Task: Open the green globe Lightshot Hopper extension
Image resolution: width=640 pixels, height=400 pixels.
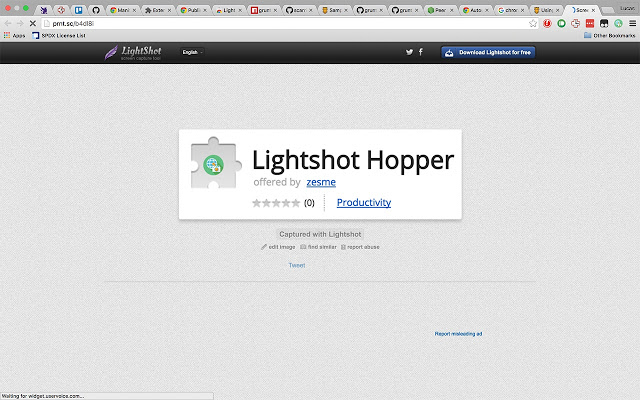Action: coord(618,24)
